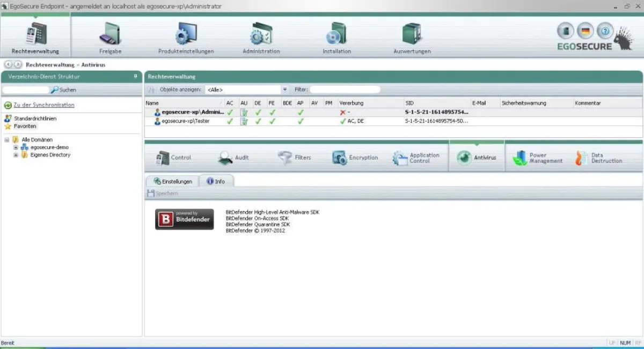This screenshot has height=349, width=644.
Task: Toggle Vererbung for the Administrator row
Action: [x=343, y=113]
